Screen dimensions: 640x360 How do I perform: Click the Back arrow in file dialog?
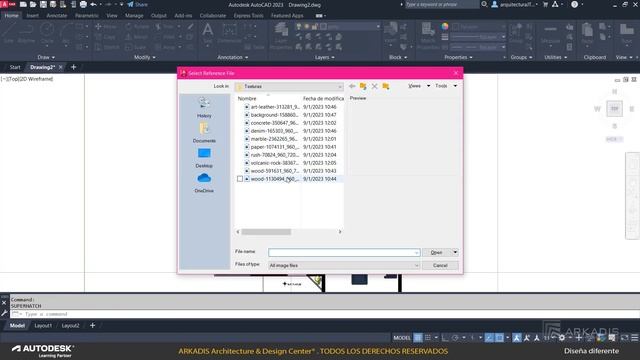click(352, 86)
